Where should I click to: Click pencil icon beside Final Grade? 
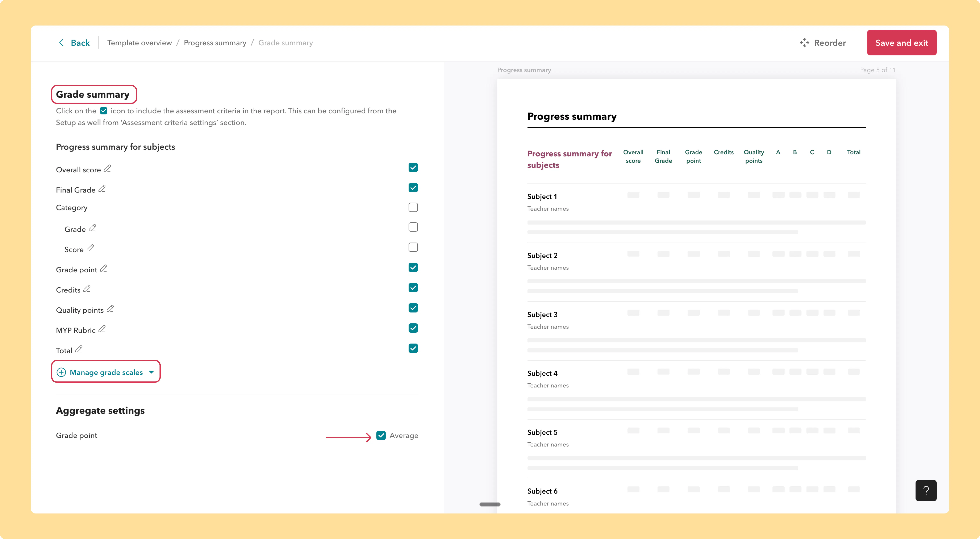point(102,189)
